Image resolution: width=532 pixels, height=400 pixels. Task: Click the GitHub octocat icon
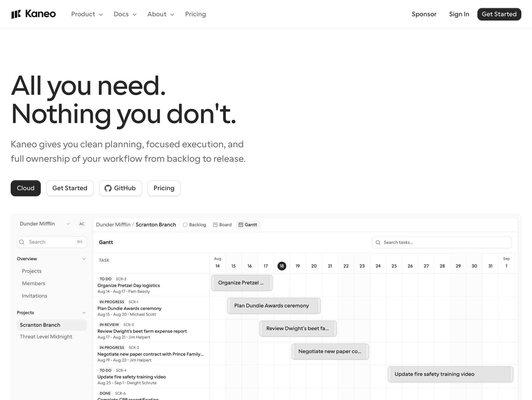tap(108, 188)
